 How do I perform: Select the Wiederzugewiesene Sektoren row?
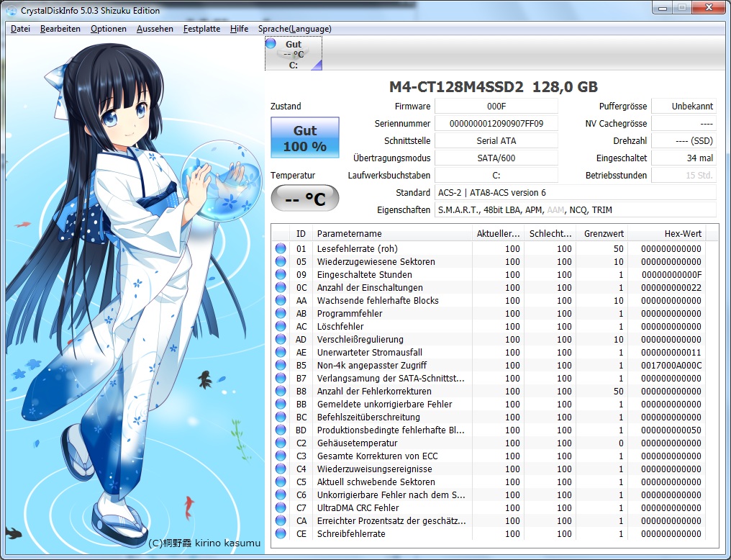(376, 262)
